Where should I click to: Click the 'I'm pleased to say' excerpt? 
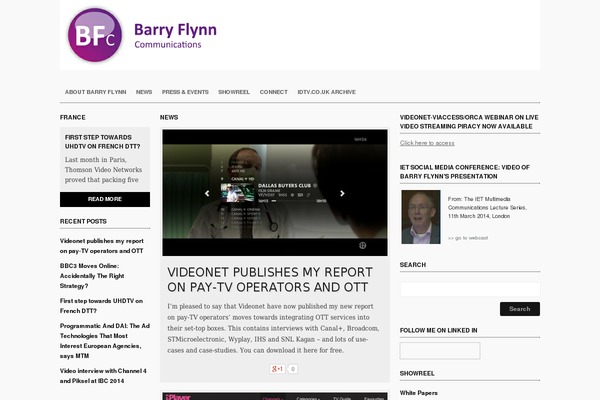[273, 328]
